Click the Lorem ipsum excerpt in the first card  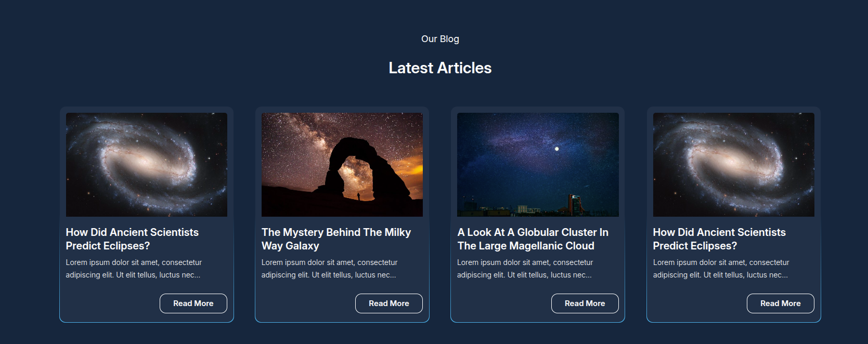click(134, 269)
